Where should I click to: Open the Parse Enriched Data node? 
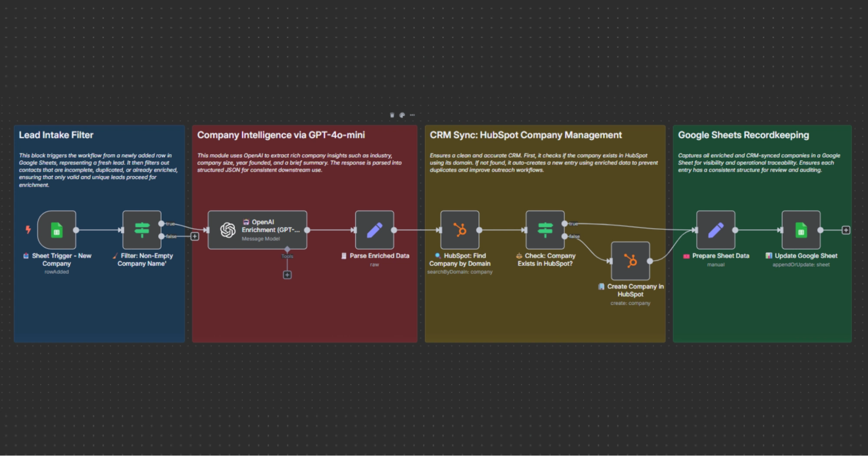coord(375,230)
